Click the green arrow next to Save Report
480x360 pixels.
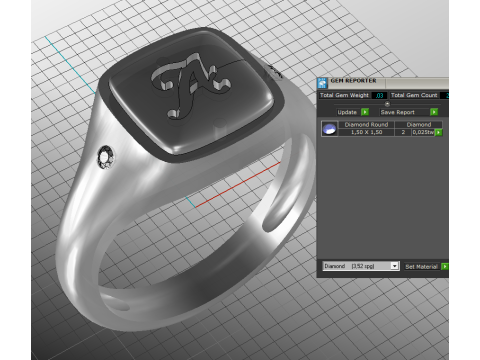434,112
